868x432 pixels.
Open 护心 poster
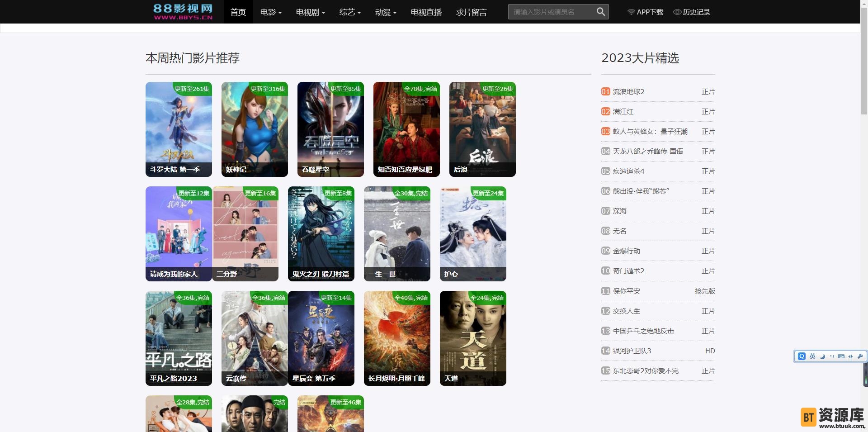(473, 234)
